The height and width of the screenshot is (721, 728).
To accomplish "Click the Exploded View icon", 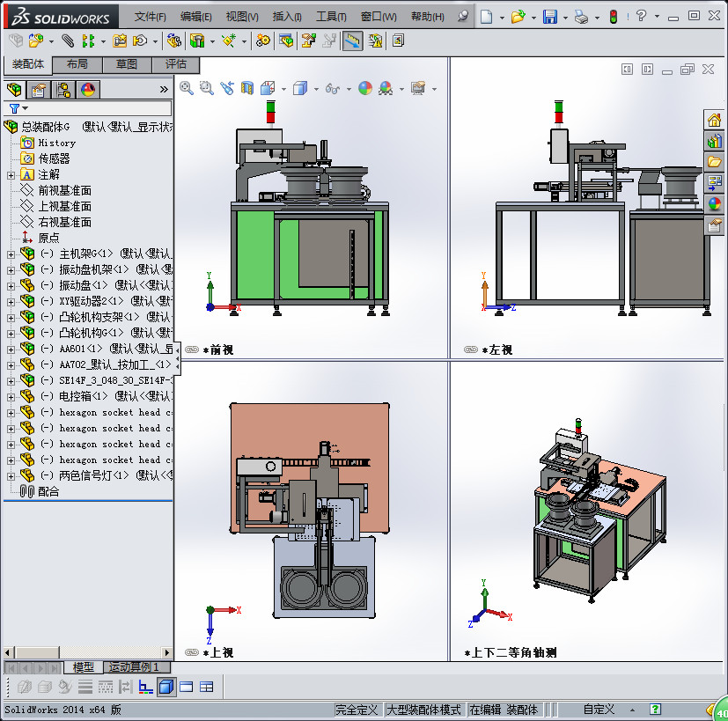I will pos(308,40).
